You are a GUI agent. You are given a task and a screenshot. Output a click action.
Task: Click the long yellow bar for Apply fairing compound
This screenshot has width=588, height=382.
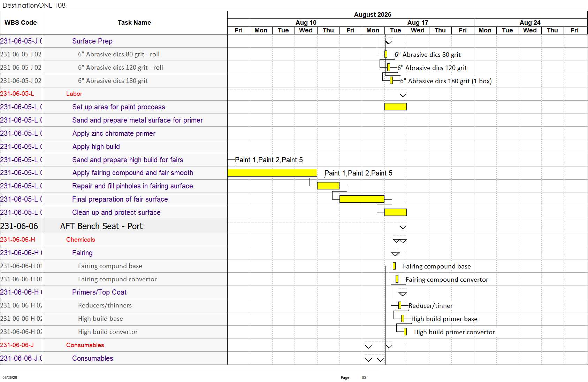point(272,173)
